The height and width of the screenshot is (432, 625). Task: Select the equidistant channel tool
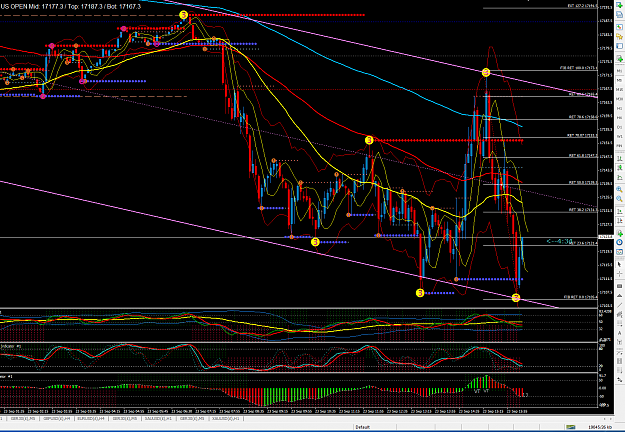[x=620, y=314]
